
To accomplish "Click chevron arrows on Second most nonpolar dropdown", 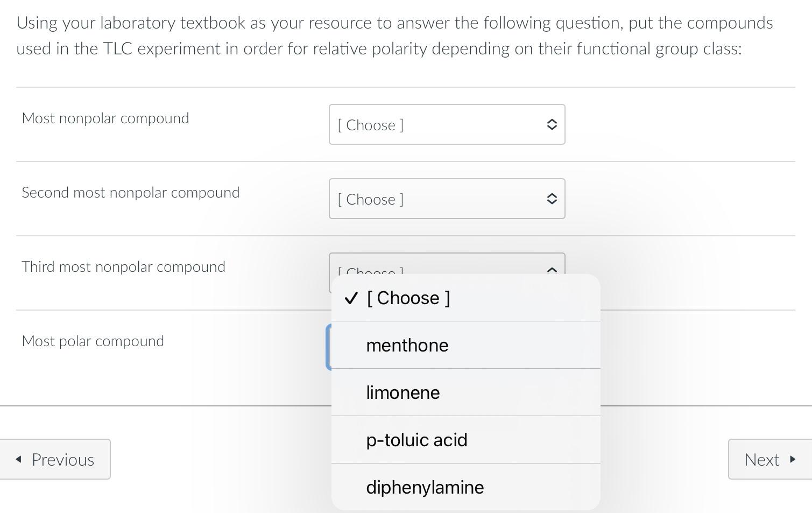I will 552,199.
